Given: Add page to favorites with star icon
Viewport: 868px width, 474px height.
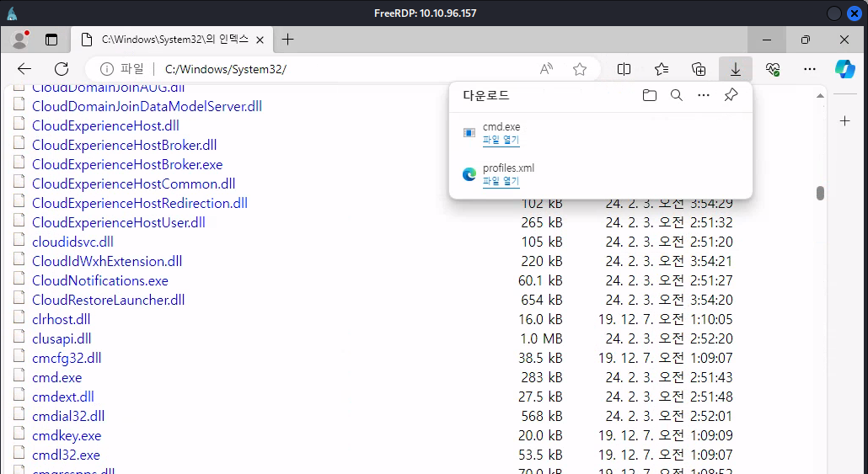Looking at the screenshot, I should coord(579,69).
